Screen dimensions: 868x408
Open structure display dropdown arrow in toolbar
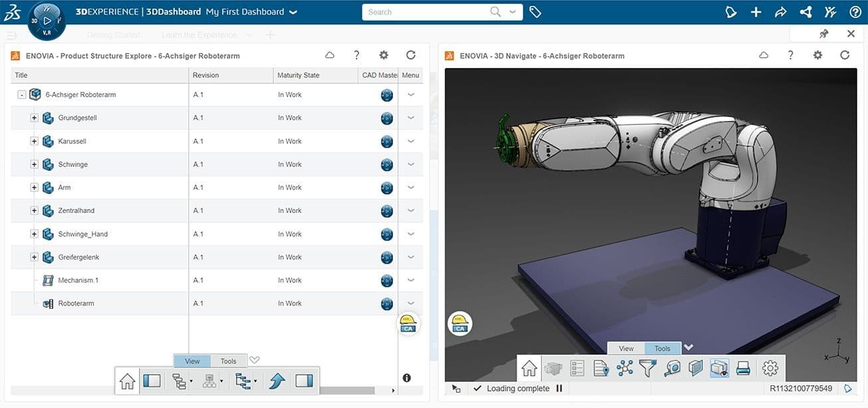click(x=191, y=382)
